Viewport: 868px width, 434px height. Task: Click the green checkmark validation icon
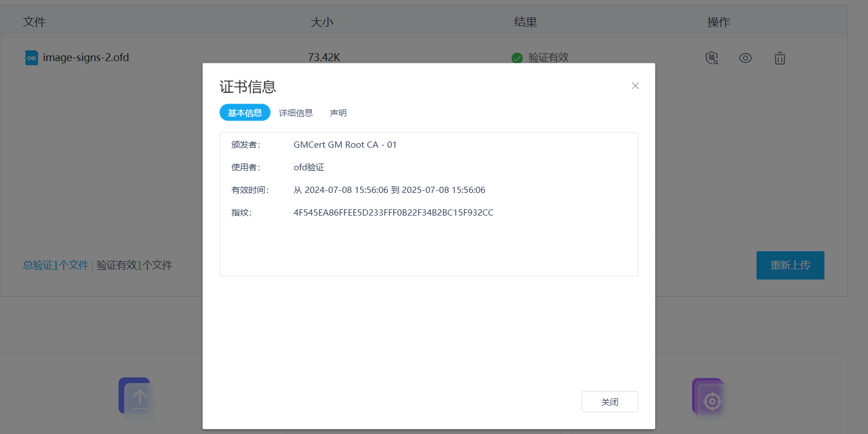click(x=517, y=58)
